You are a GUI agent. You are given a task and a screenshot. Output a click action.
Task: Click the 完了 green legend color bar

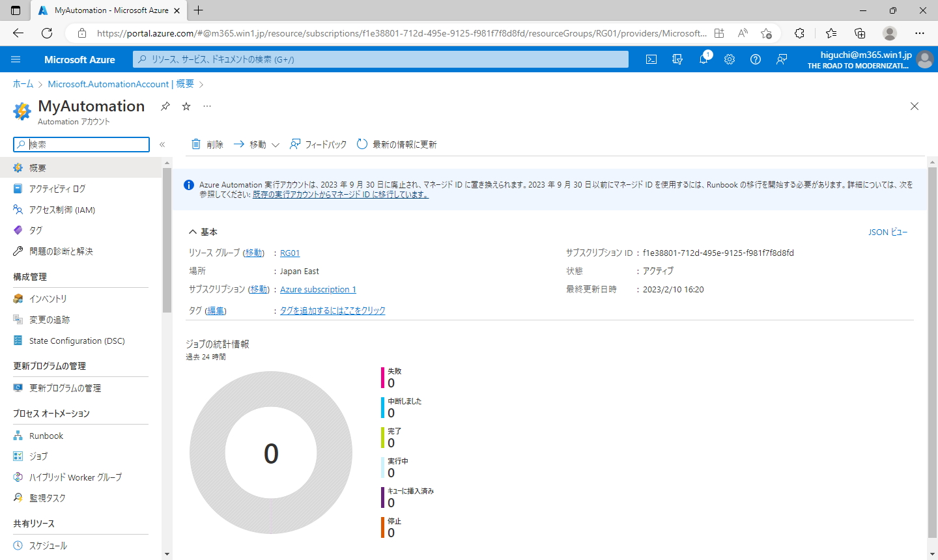coord(383,438)
